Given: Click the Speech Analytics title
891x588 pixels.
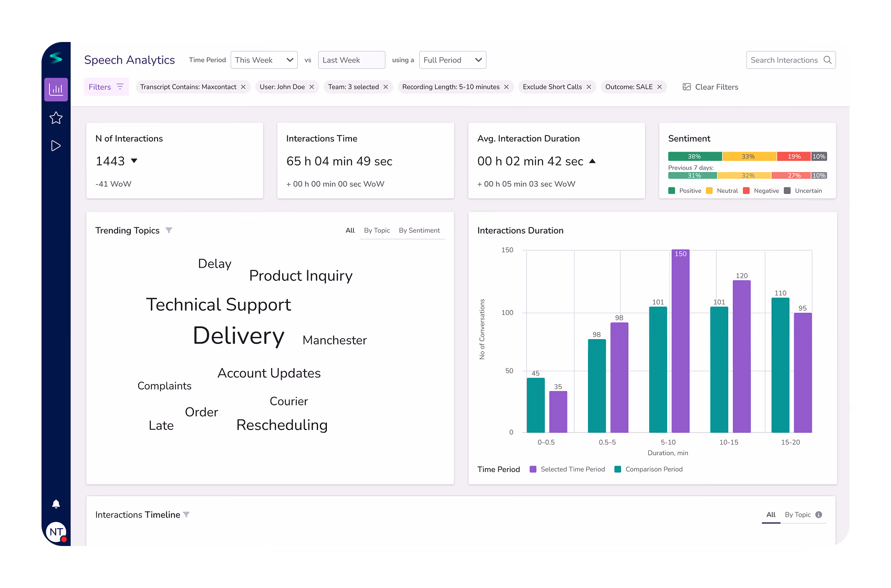Looking at the screenshot, I should tap(129, 60).
